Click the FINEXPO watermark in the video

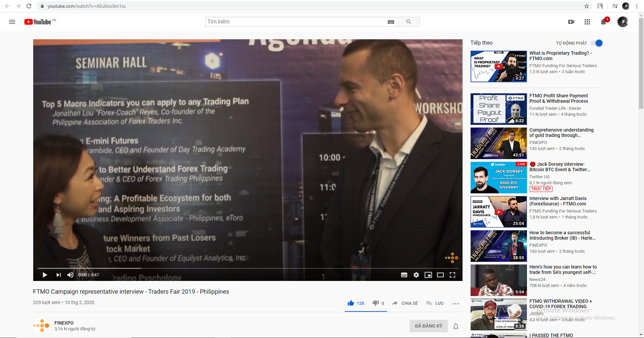coord(452,257)
